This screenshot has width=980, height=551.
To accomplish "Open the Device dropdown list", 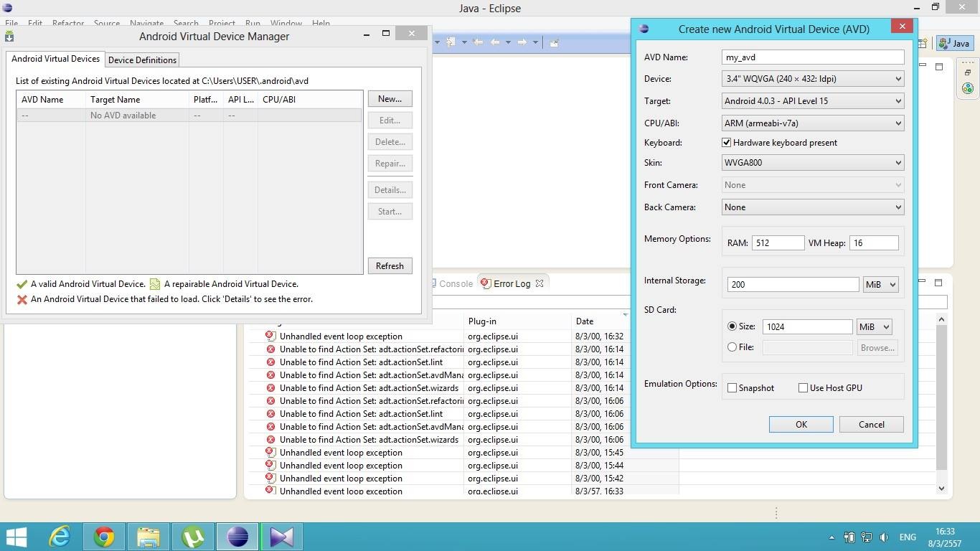I will [812, 79].
